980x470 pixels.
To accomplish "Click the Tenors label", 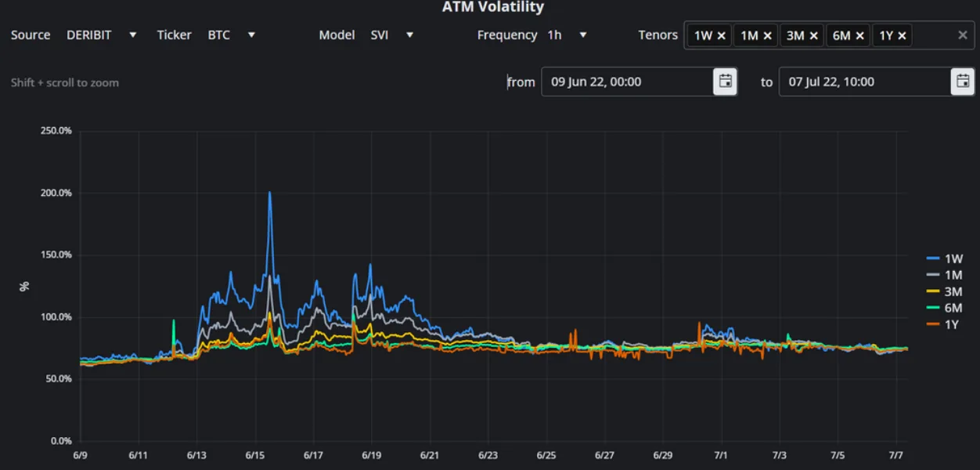I will coord(658,35).
